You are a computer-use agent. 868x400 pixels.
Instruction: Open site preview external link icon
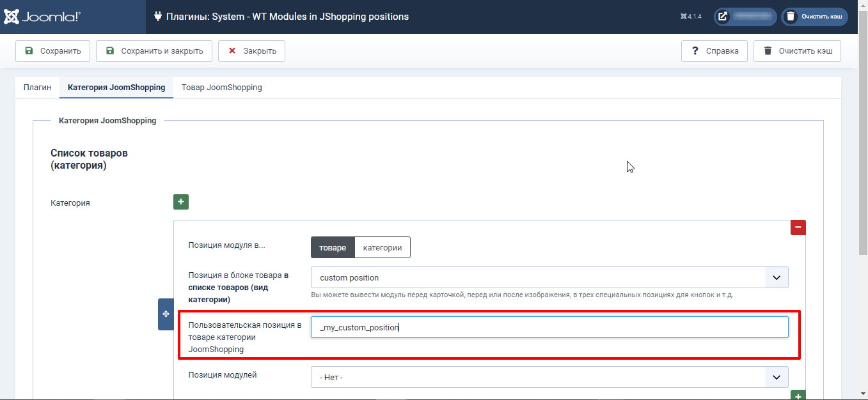[722, 17]
